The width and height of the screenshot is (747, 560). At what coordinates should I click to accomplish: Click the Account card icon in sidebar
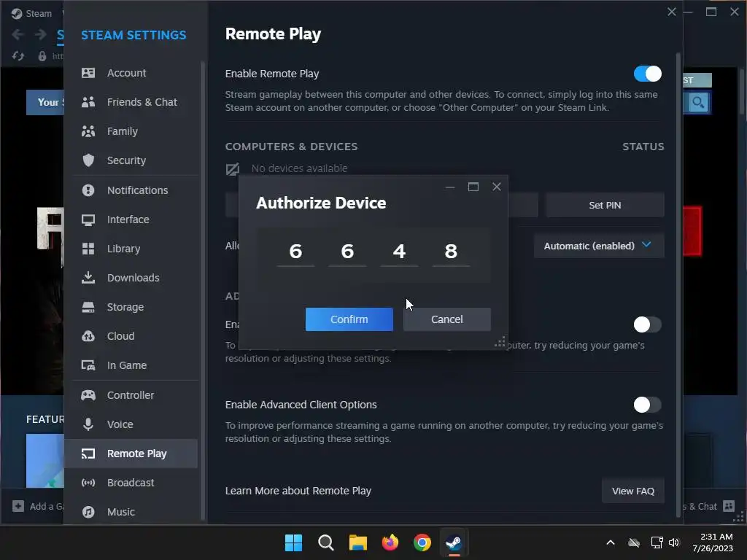pos(88,73)
